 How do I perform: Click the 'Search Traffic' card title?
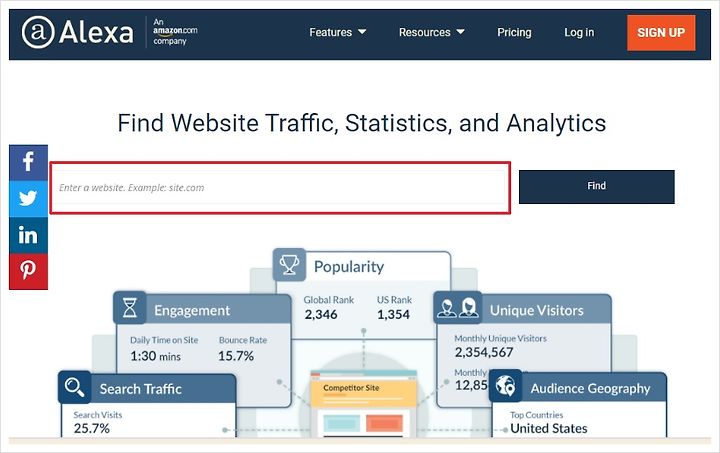pyautogui.click(x=141, y=389)
